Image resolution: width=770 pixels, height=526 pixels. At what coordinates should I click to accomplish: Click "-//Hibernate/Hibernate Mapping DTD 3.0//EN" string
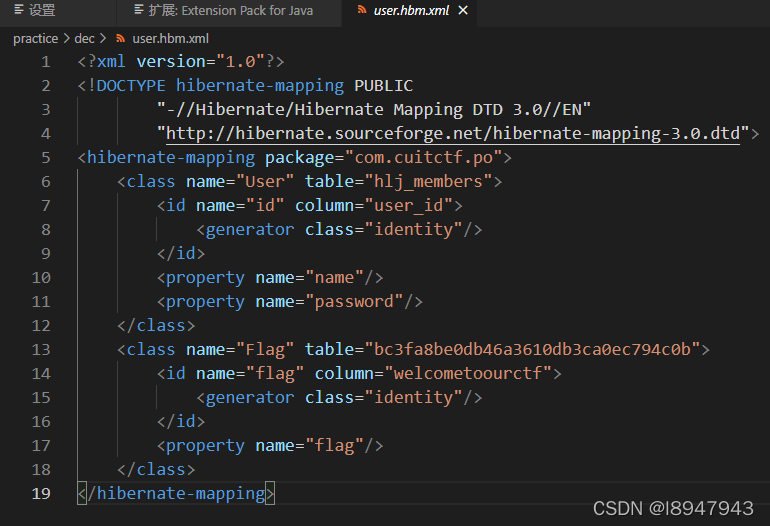[374, 110]
